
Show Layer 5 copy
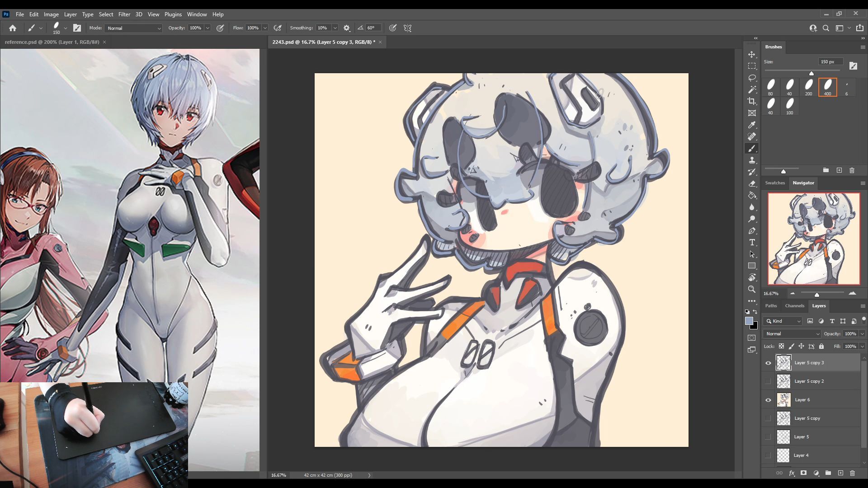point(768,418)
